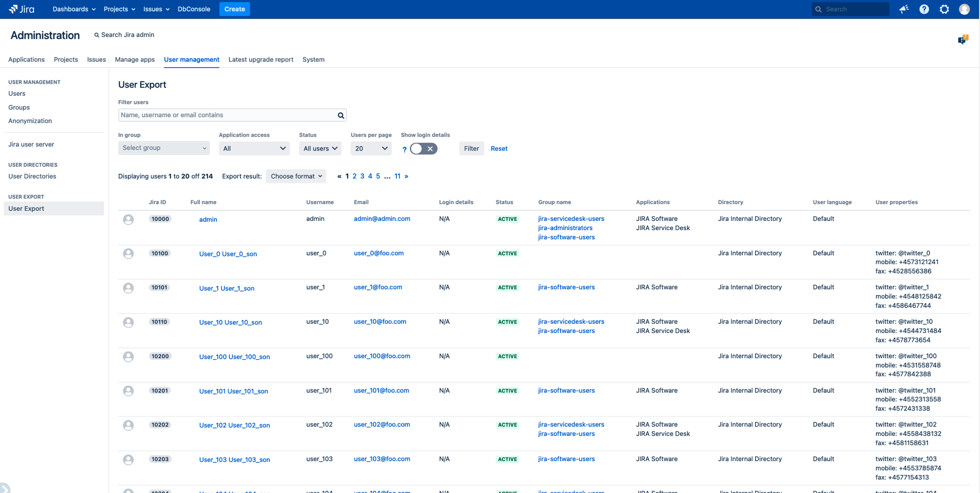Click the magnifier icon in Filter users field
This screenshot has width=980, height=493.
[341, 115]
